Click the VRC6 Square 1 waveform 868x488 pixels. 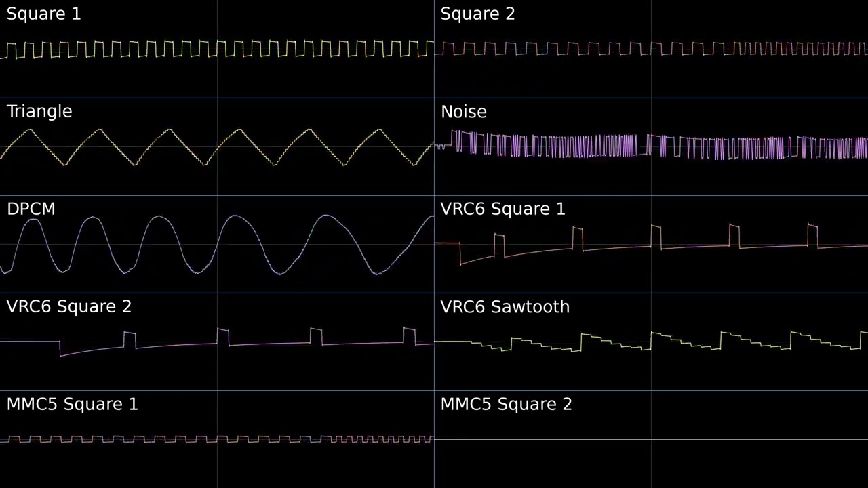click(651, 244)
